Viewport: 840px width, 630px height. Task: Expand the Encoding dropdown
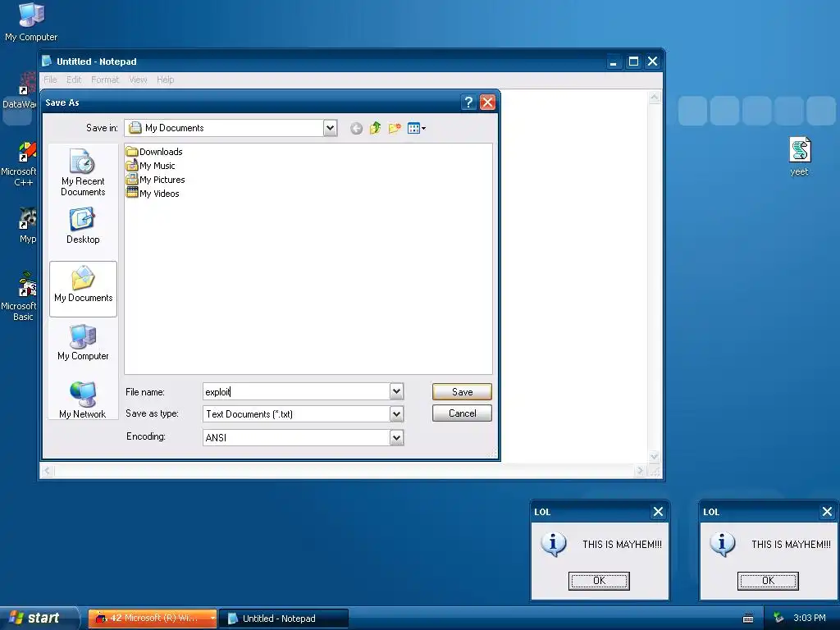(x=396, y=438)
